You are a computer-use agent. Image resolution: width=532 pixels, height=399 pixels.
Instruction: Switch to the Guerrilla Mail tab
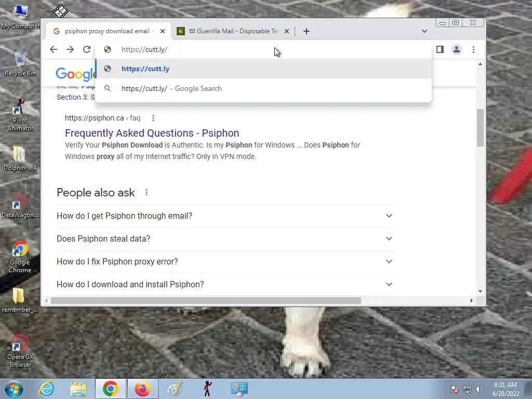[234, 31]
